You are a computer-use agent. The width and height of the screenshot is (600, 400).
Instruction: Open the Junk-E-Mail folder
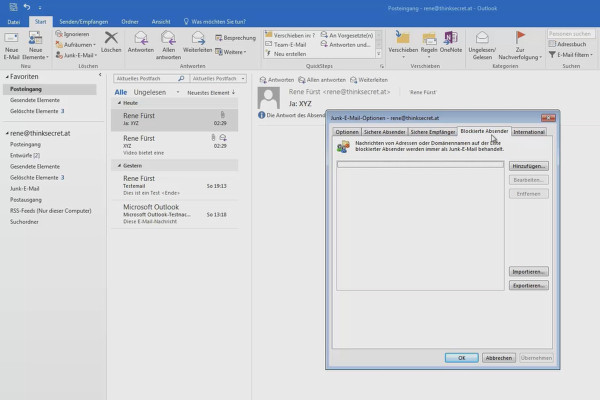click(x=24, y=189)
